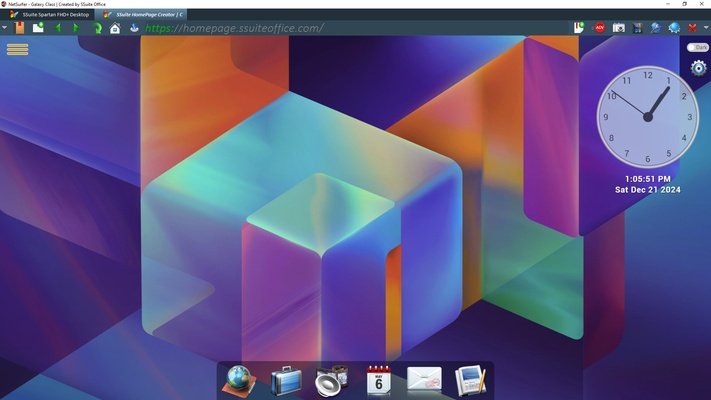Open the homepage settings gear icon
This screenshot has width=711, height=400.
coord(698,68)
